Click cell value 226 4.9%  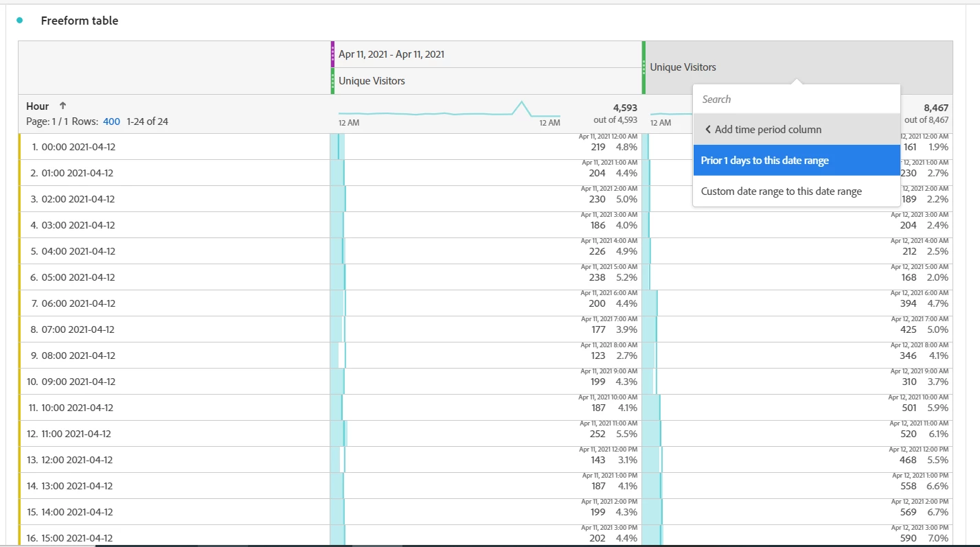tap(613, 251)
